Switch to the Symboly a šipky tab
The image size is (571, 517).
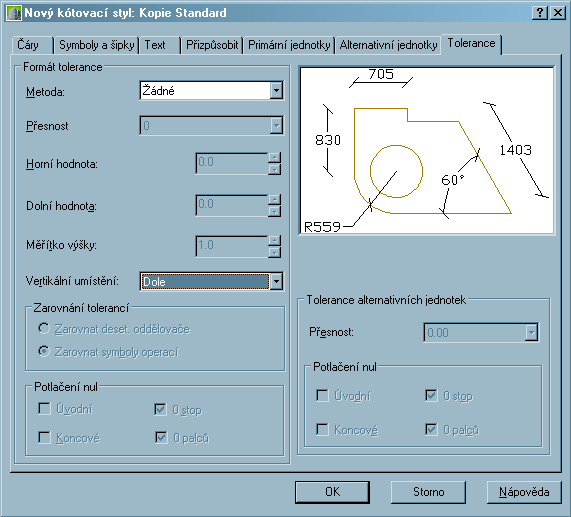tap(97, 45)
